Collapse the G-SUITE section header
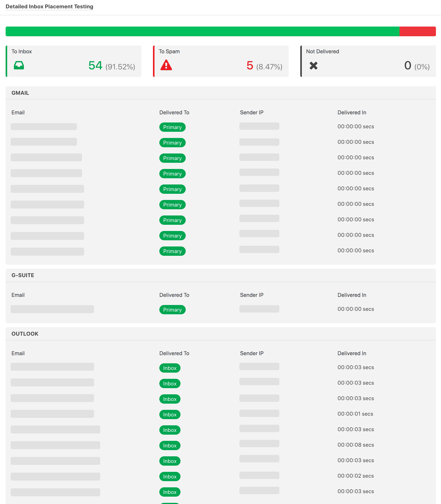 (x=23, y=275)
